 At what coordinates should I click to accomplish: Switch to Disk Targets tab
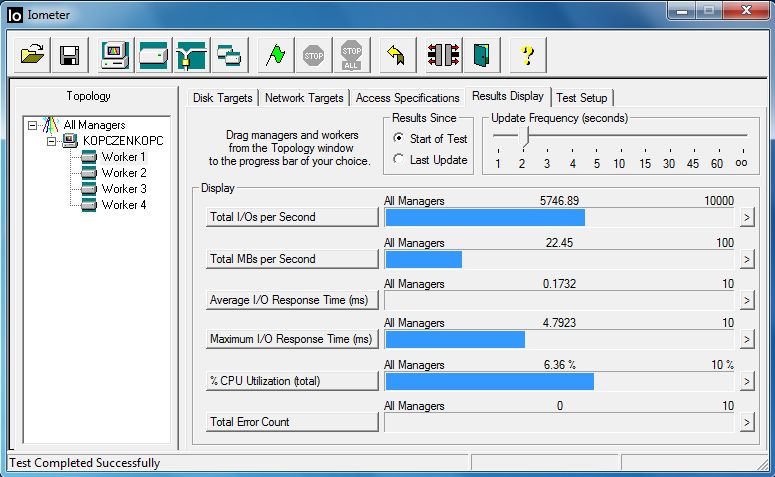222,98
